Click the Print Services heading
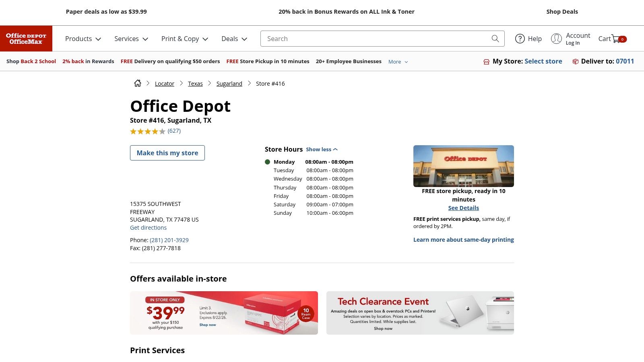644x362 pixels. tap(157, 350)
